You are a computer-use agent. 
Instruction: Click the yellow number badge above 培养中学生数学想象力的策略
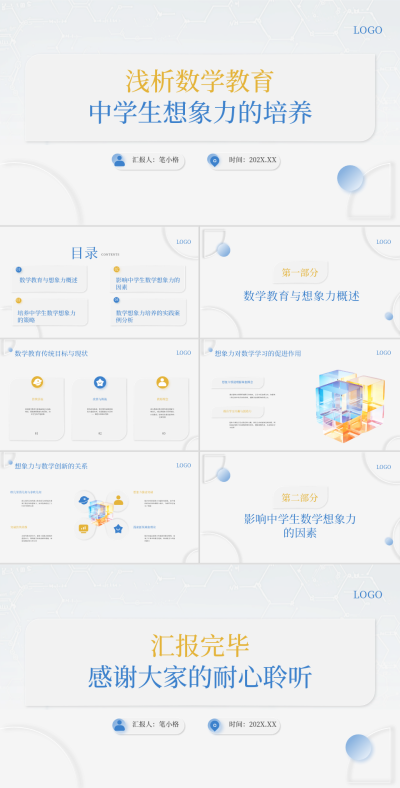[19, 301]
